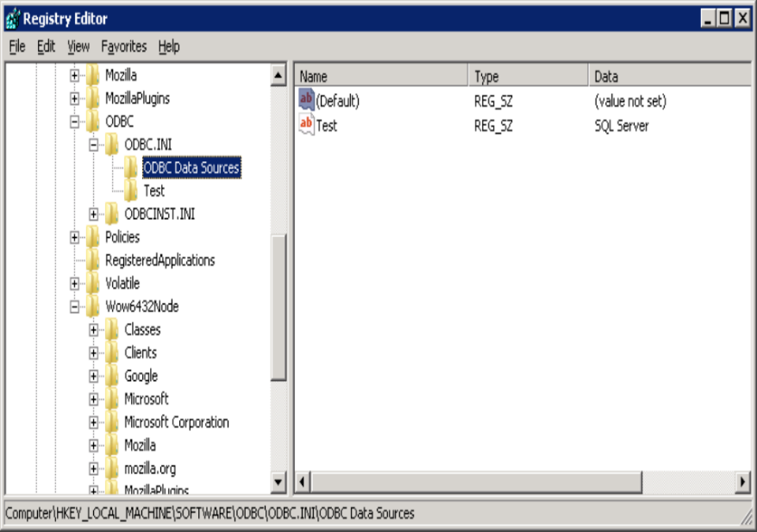Image resolution: width=757 pixels, height=532 pixels.
Task: Select the ODBC Data Sources label
Action: coord(191,167)
